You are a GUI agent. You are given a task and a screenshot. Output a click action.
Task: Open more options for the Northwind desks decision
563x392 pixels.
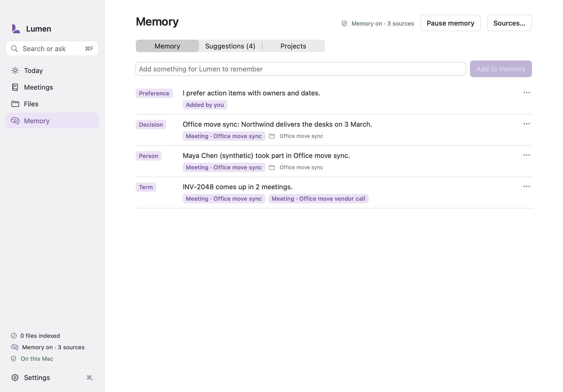pyautogui.click(x=527, y=124)
